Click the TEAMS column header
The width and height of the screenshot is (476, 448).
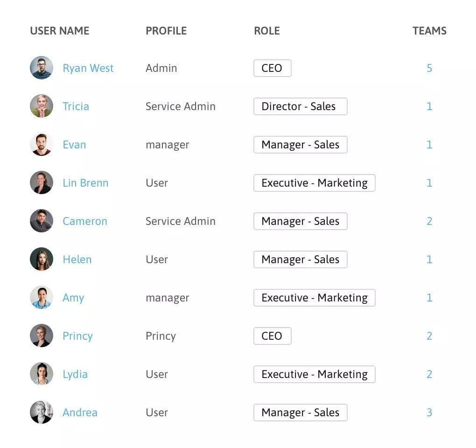[429, 31]
